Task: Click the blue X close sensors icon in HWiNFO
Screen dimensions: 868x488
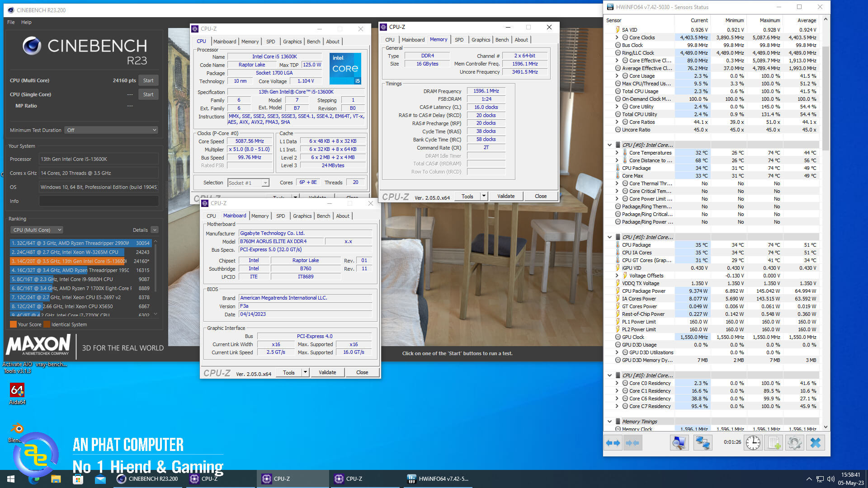Action: coord(816,443)
